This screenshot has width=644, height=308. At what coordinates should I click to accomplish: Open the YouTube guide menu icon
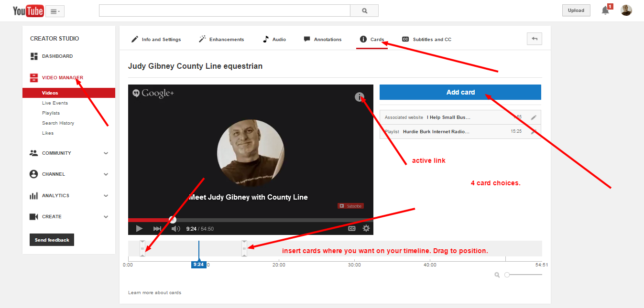tap(55, 11)
